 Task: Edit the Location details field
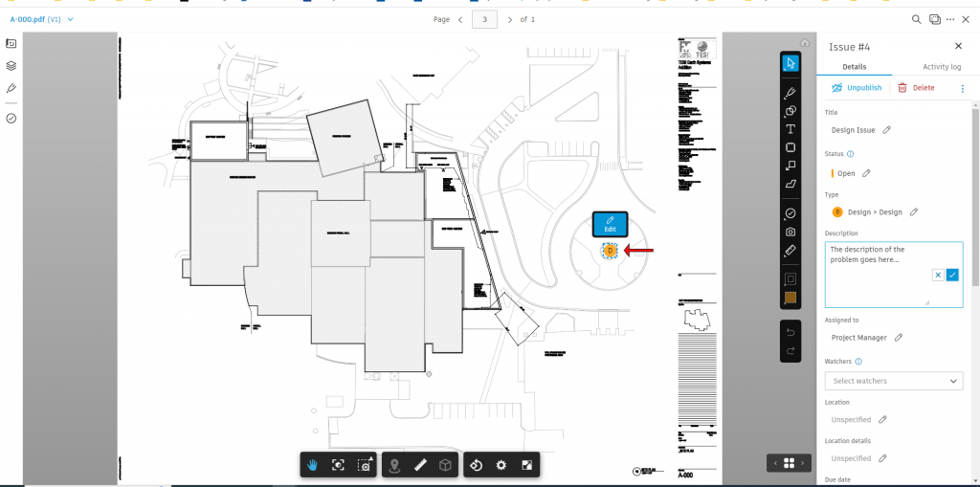pyautogui.click(x=882, y=458)
